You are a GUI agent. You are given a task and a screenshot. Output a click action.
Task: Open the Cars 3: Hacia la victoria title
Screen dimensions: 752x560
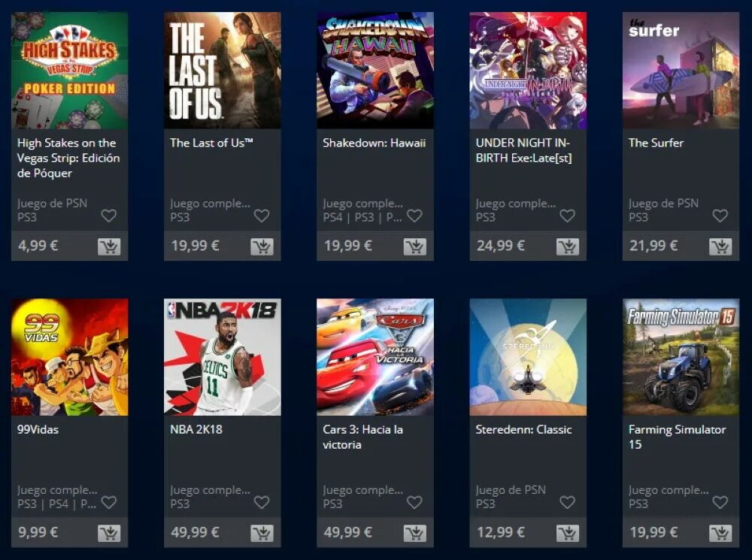point(362,437)
